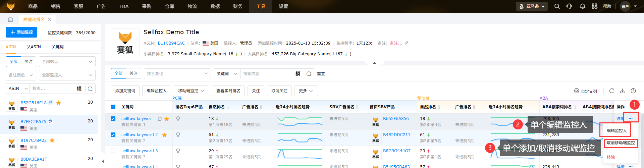Open the 全部监控人 dropdown
This screenshot has width=644, height=168.
click(67, 75)
